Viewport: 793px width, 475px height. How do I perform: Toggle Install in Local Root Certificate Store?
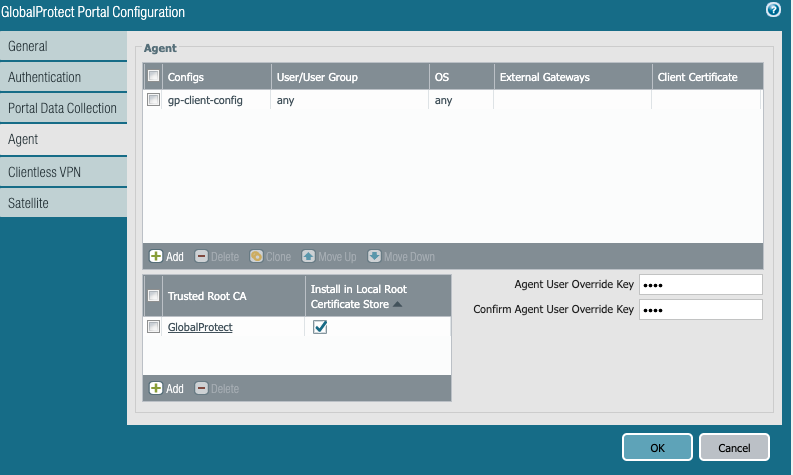tap(320, 327)
